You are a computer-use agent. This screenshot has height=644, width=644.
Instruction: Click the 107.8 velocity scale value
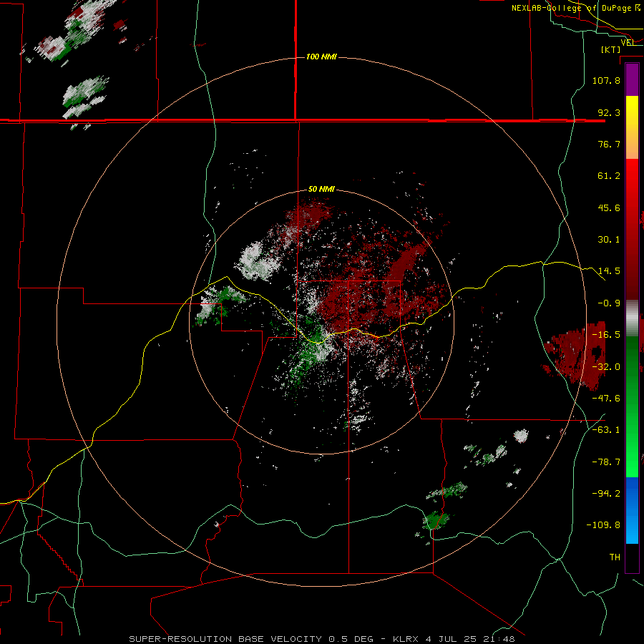[x=606, y=80]
